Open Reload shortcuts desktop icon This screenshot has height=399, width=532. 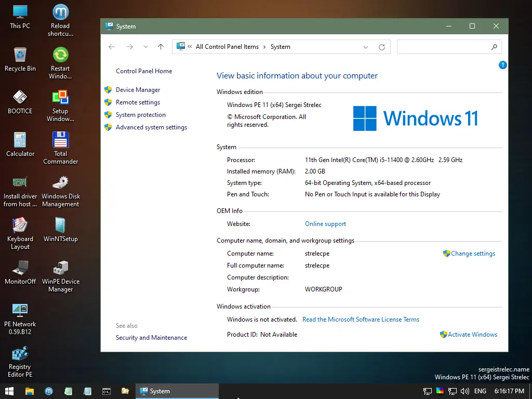pyautogui.click(x=60, y=20)
